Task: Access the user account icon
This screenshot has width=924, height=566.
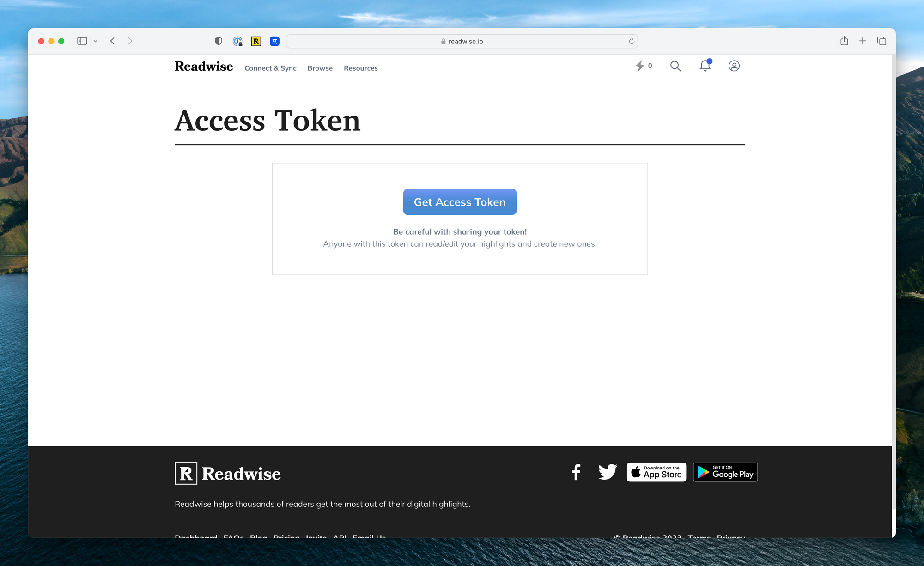Action: click(x=734, y=65)
